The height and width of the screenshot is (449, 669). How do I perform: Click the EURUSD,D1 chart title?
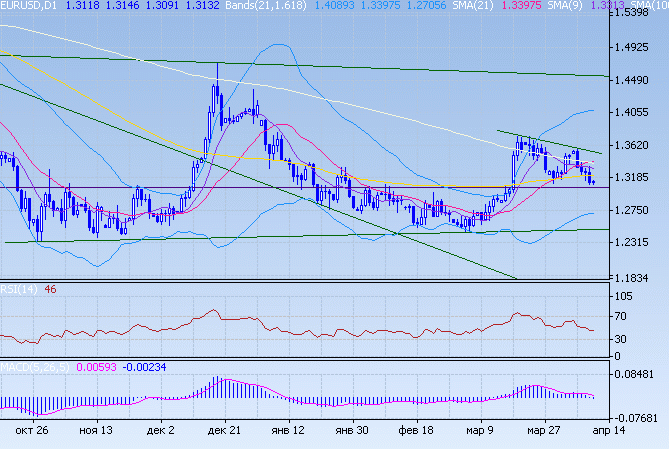click(x=28, y=6)
